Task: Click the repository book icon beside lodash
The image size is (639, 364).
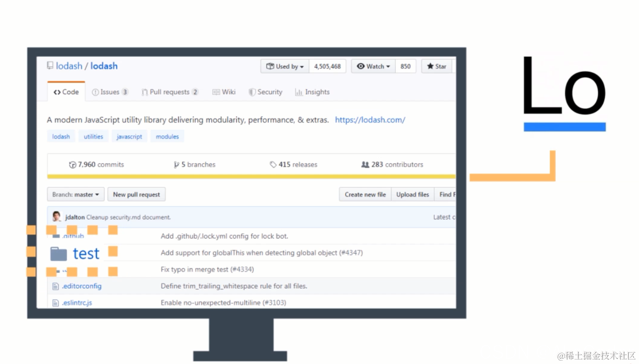Action: click(50, 65)
